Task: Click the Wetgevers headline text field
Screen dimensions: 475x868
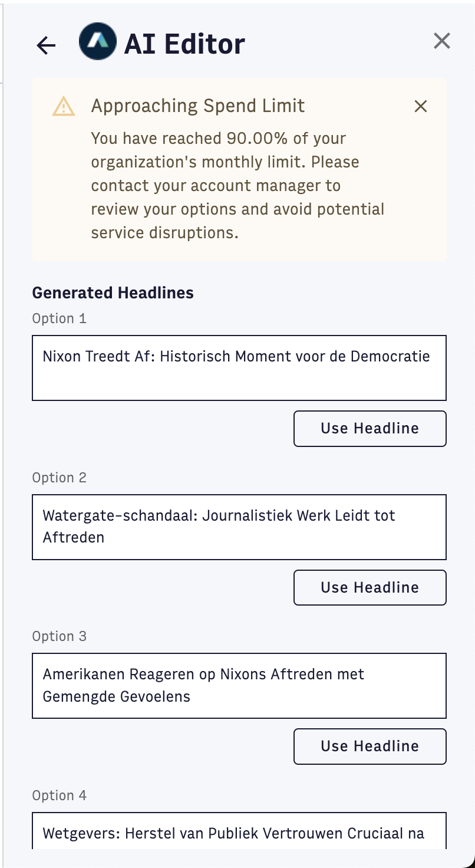Action: (239, 831)
